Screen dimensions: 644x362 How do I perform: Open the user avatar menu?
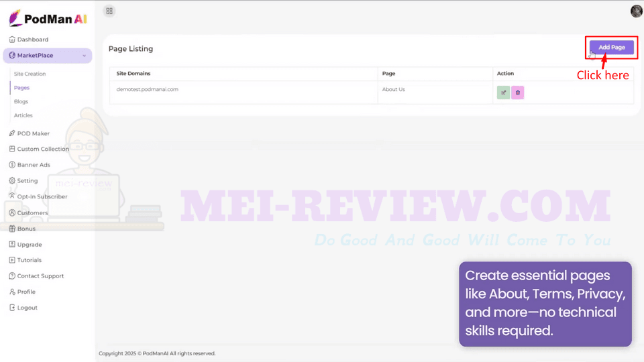[x=636, y=11]
